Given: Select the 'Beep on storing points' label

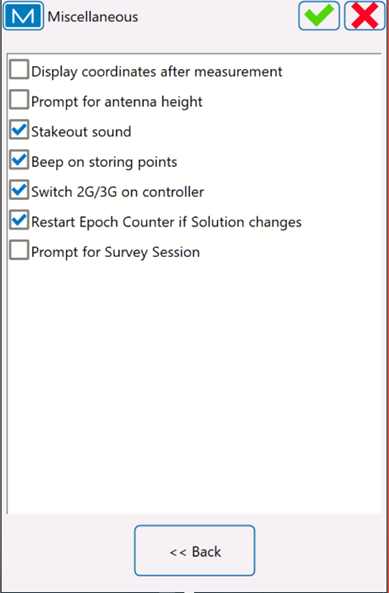Looking at the screenshot, I should coord(104,162).
